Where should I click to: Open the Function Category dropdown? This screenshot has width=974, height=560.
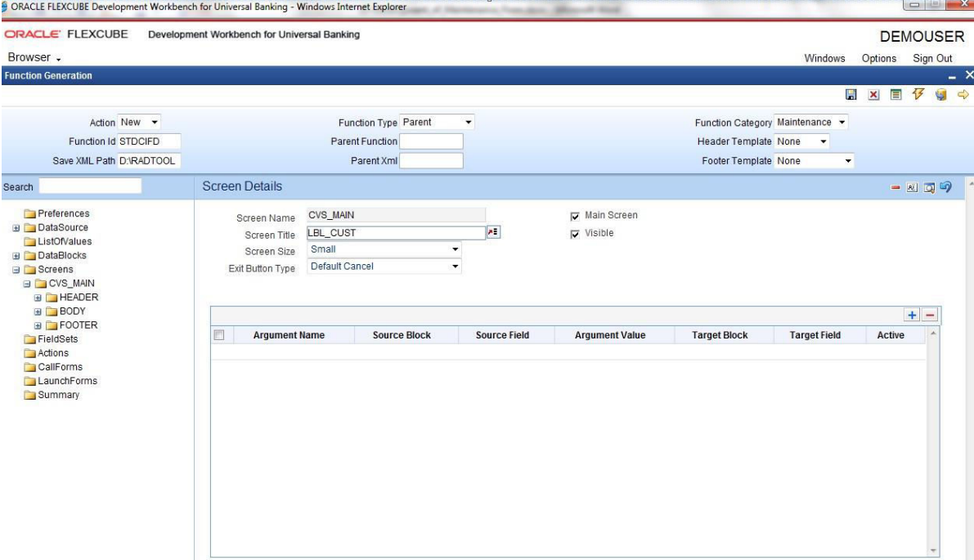tap(811, 123)
